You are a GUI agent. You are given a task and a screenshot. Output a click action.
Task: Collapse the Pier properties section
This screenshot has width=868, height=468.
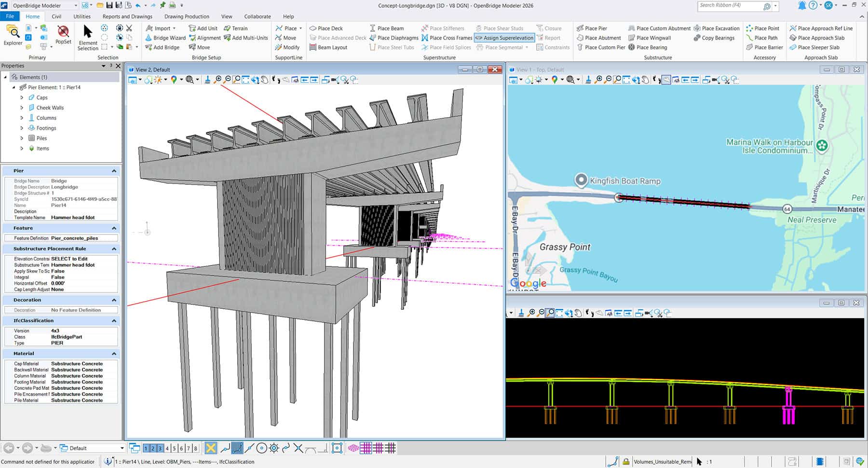pyautogui.click(x=114, y=171)
